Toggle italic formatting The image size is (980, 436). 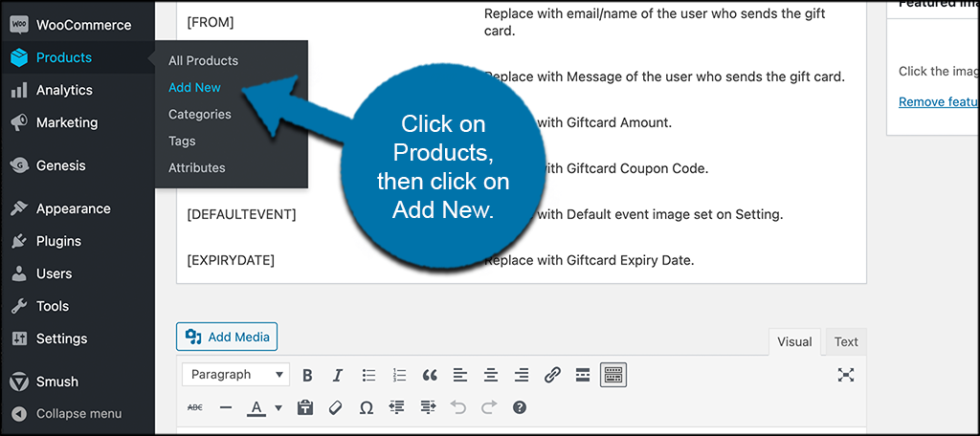pos(338,375)
